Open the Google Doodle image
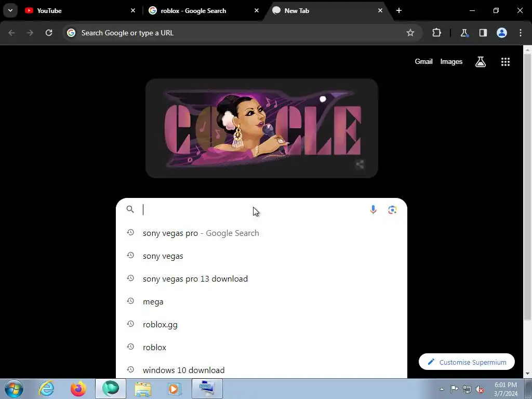The height and width of the screenshot is (399, 532). [x=262, y=128]
